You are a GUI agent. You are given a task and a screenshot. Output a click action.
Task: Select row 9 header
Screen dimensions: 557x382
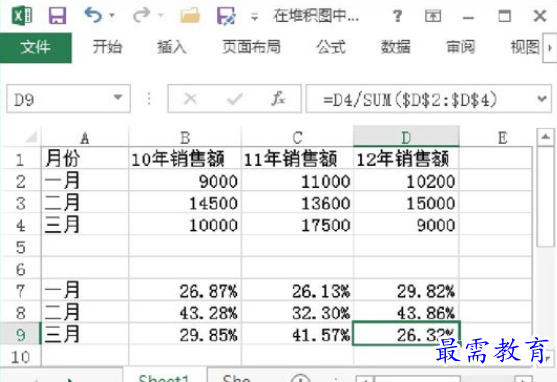(x=20, y=334)
